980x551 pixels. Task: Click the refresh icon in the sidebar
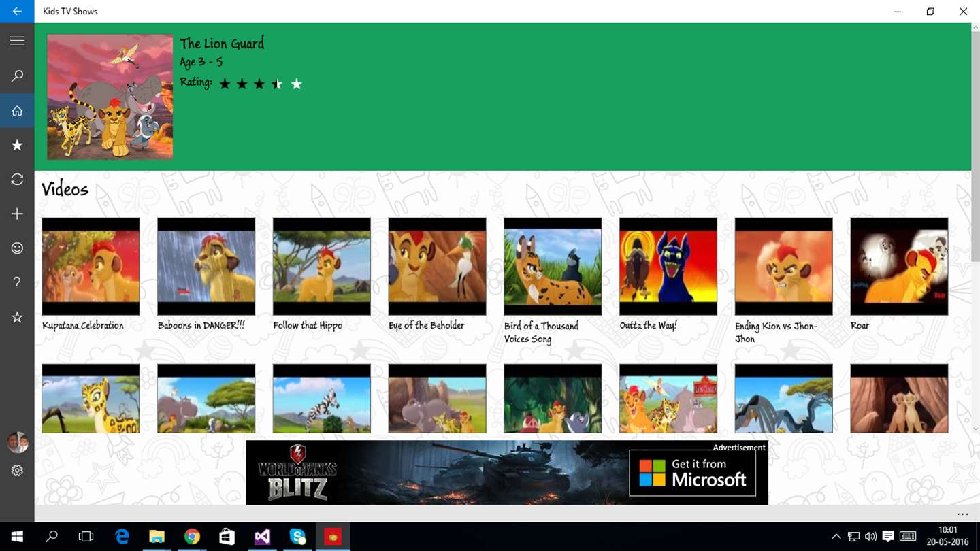[17, 179]
